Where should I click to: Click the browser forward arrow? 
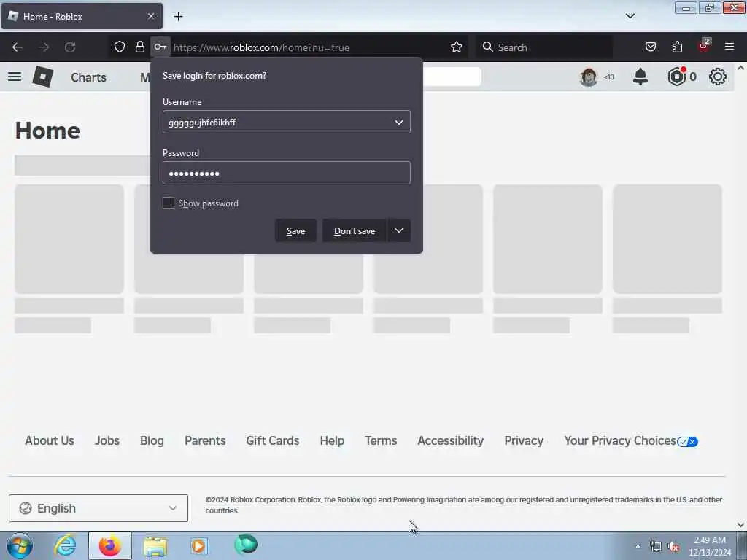click(44, 47)
